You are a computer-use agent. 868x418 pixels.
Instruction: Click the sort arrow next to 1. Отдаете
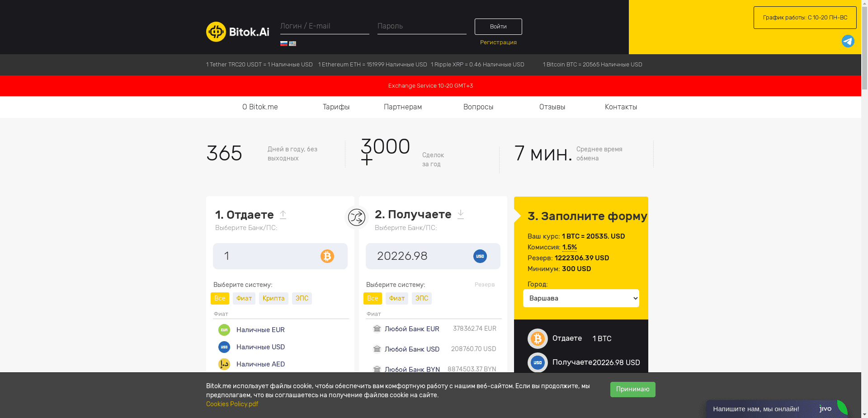coord(283,215)
